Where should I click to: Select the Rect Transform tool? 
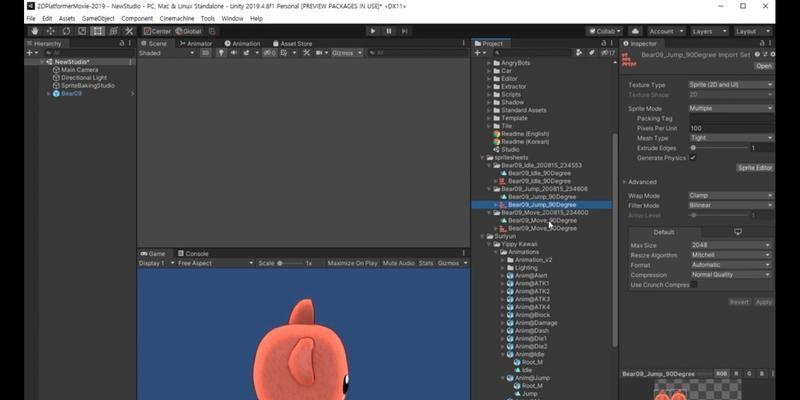[98, 31]
